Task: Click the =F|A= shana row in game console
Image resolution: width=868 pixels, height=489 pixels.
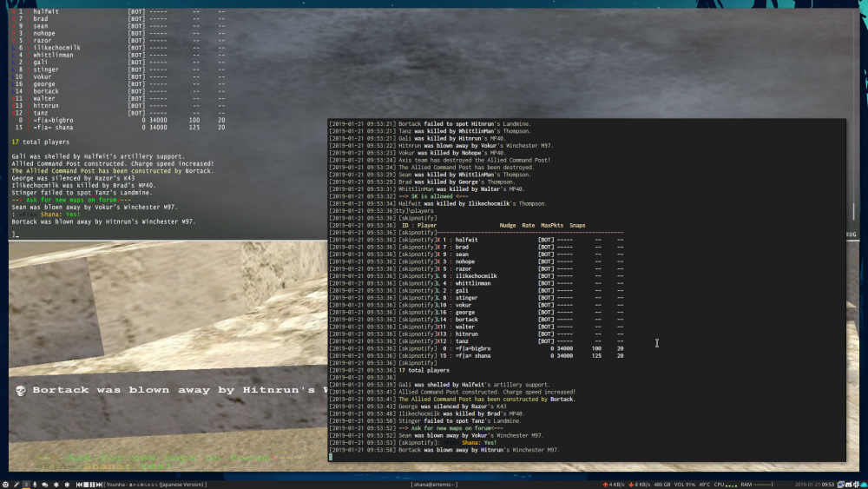Action: tap(118, 128)
